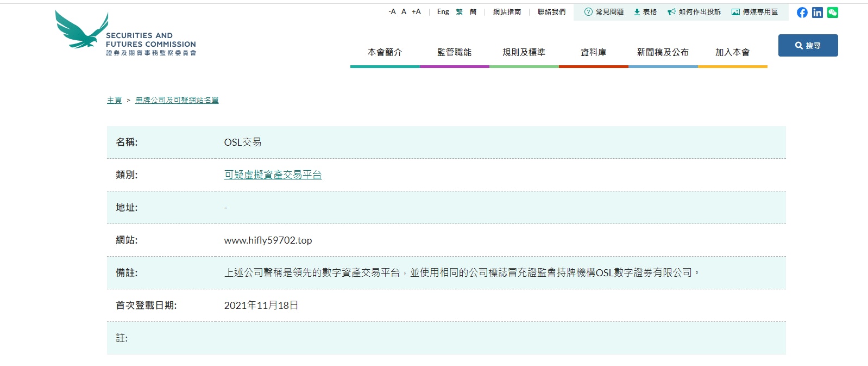
Task: Click the 備註: row label
Action: [x=127, y=272]
